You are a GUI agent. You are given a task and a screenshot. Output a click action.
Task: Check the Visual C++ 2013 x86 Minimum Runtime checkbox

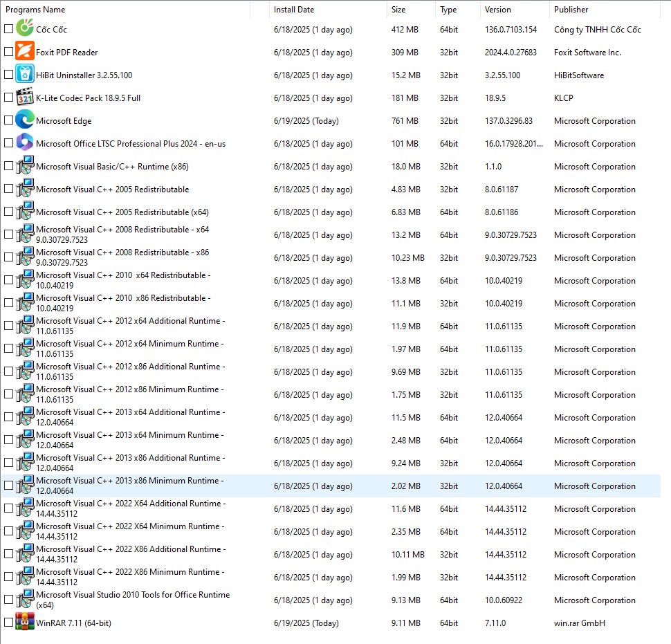pyautogui.click(x=8, y=485)
